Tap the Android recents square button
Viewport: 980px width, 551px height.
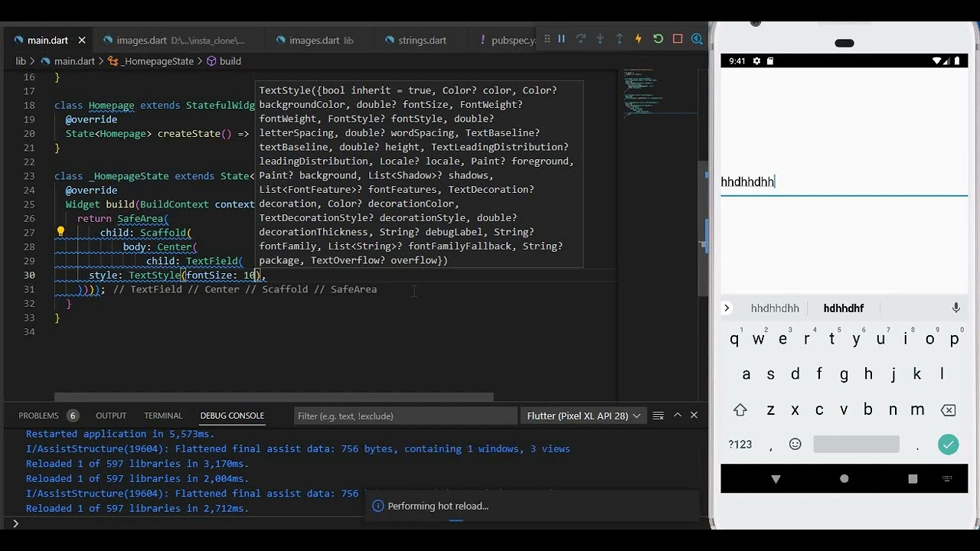(x=913, y=478)
